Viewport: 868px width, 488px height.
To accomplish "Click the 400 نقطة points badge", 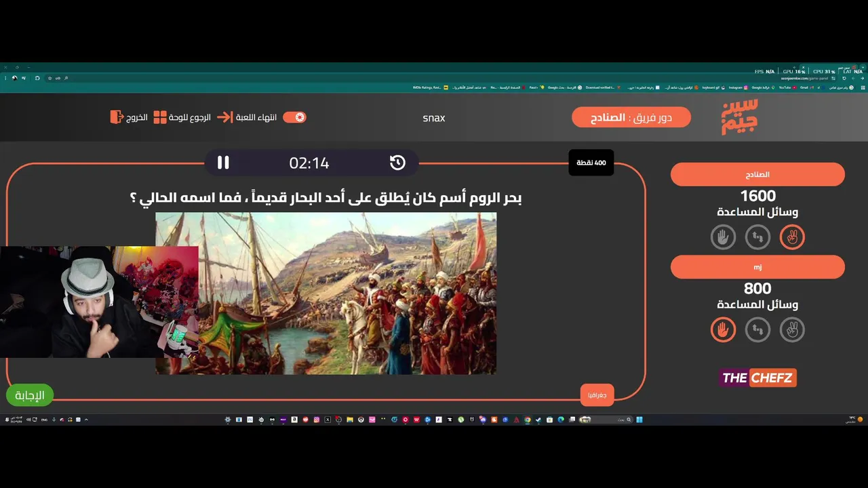I will [591, 163].
